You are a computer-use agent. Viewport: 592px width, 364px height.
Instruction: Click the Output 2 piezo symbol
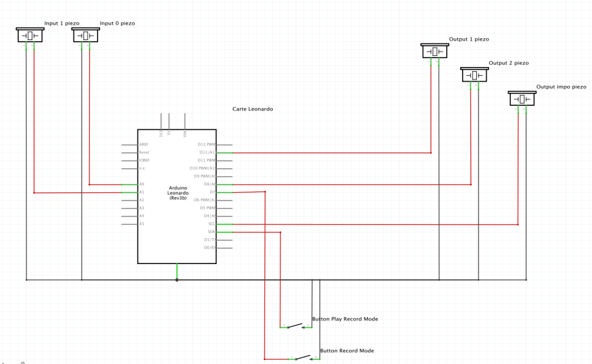(x=474, y=75)
